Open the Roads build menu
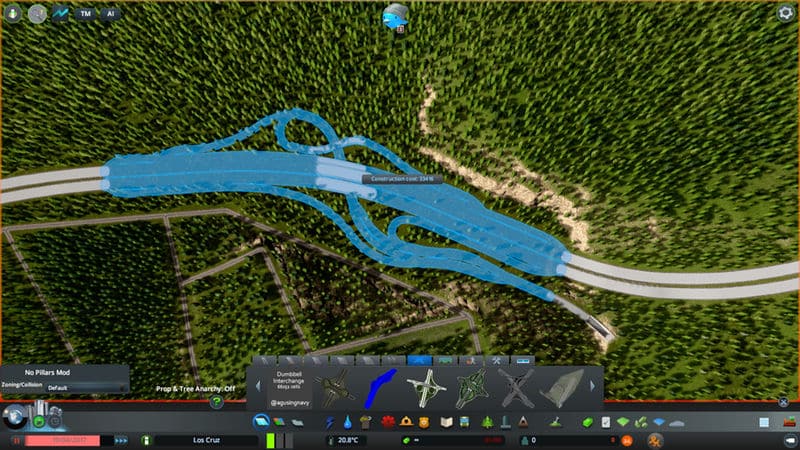 (265, 421)
